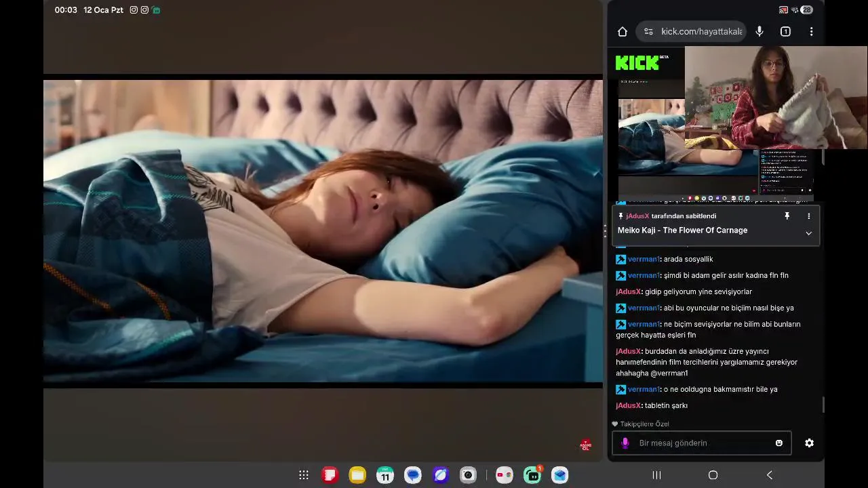Click verrman1 on 'abi bu oyuncular' message
868x488 pixels.
[x=644, y=308]
